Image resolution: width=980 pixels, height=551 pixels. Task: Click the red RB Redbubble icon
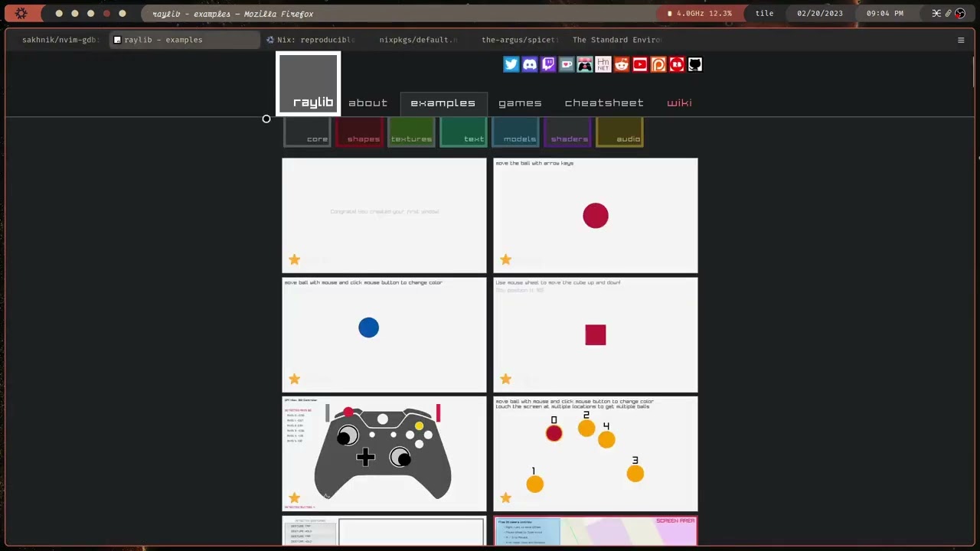(676, 64)
